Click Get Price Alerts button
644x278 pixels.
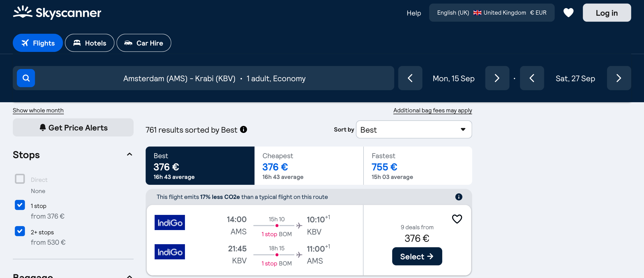click(x=73, y=128)
